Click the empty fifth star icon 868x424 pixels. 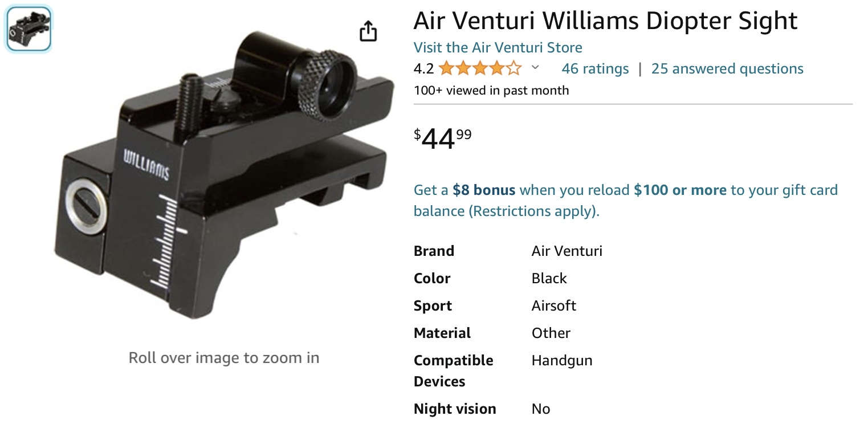click(x=514, y=69)
